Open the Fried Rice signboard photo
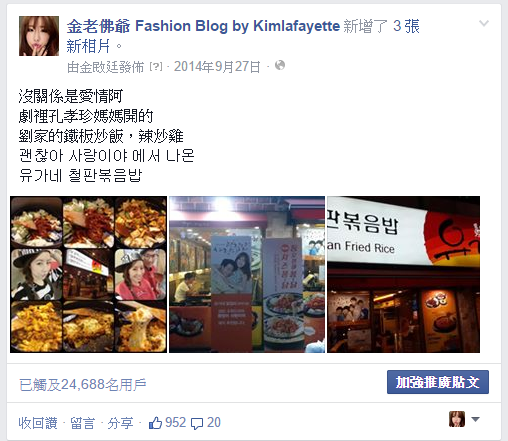This screenshot has width=508, height=441. coord(403,274)
